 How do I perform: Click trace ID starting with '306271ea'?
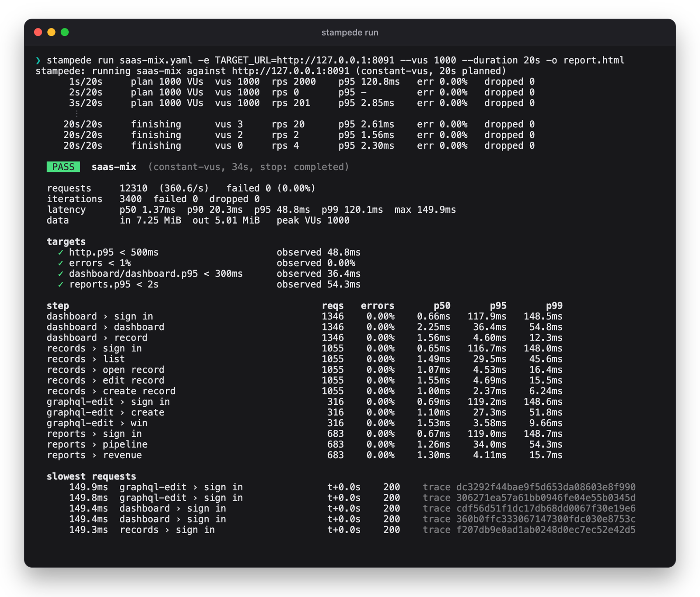[x=546, y=498]
